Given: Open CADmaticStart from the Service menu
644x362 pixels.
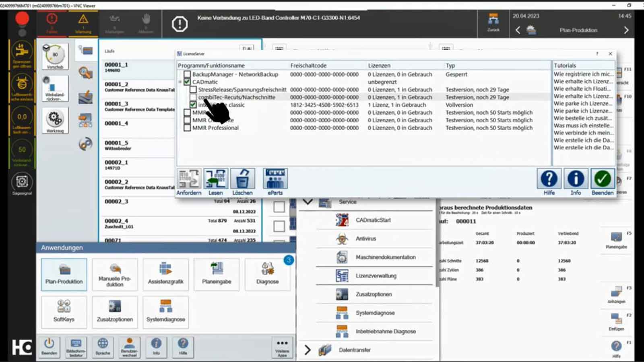Looking at the screenshot, I should (x=342, y=220).
